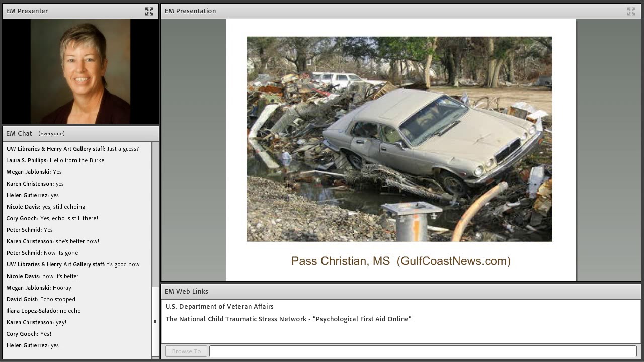Viewport: 644px width, 362px height.
Task: Click the EM Web Links pod title
Action: tap(186, 291)
